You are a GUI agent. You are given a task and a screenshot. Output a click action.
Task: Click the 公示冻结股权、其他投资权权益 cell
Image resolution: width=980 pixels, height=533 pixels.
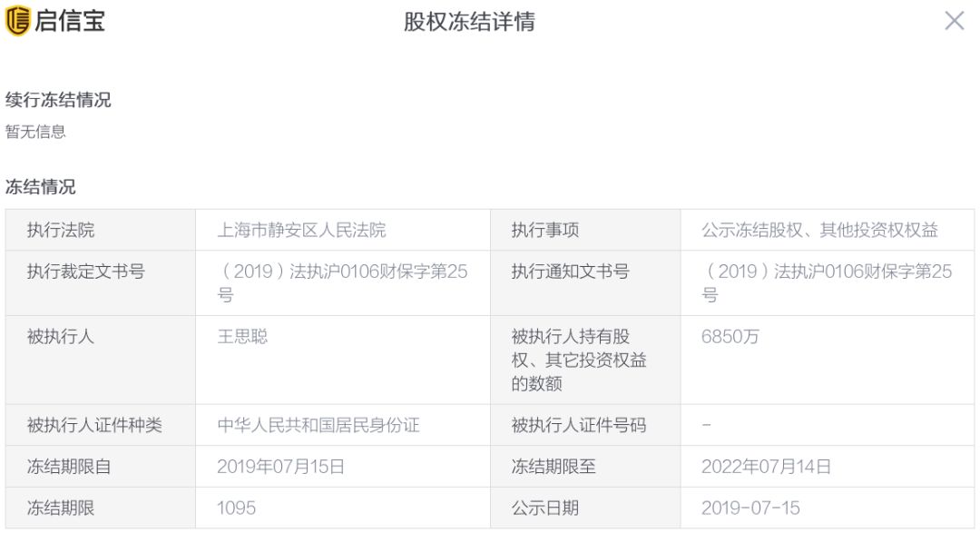[827, 231]
